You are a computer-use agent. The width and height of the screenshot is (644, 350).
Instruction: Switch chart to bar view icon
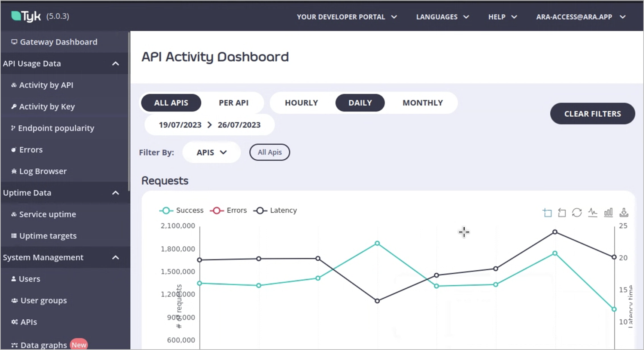608,213
